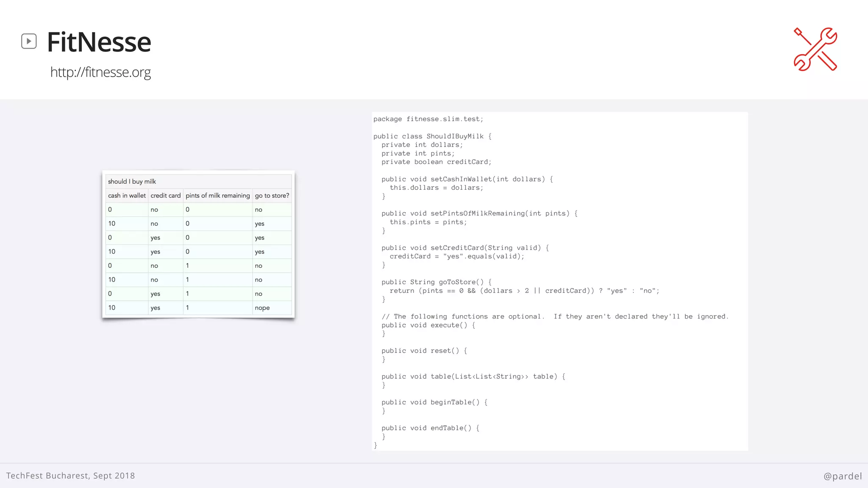Click the 'credit card' column header
This screenshot has width=868, height=488.
(x=165, y=195)
